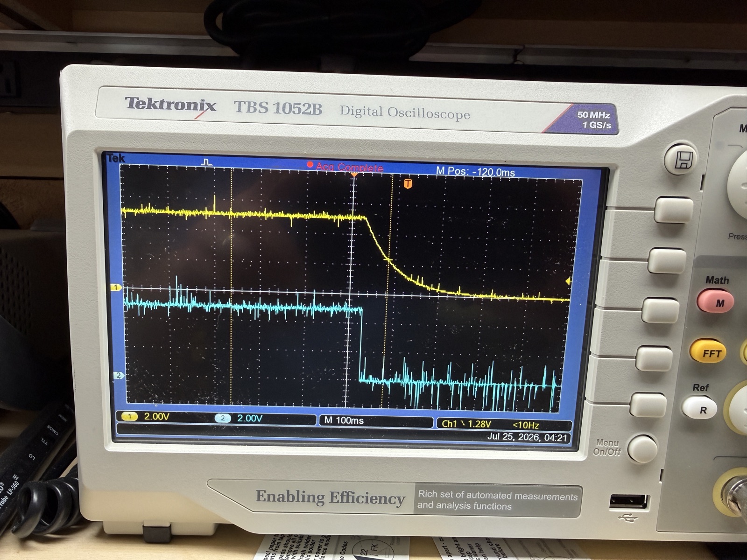Push the white Ref R button
Viewport: 747px width, 560px height.
700,408
